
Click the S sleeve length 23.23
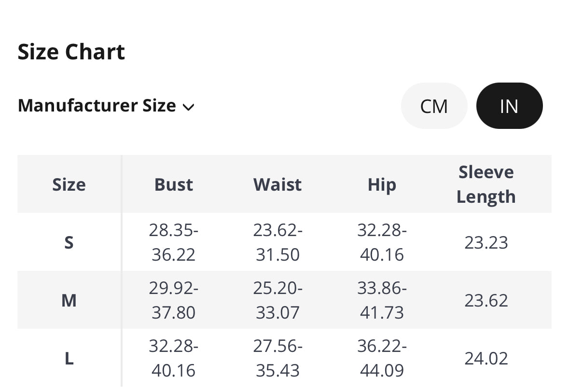(486, 242)
